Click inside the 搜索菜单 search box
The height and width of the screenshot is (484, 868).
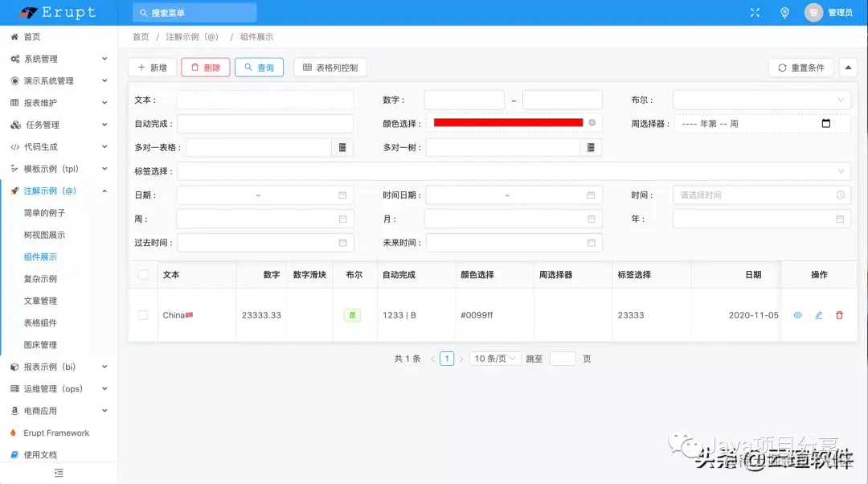pos(193,12)
